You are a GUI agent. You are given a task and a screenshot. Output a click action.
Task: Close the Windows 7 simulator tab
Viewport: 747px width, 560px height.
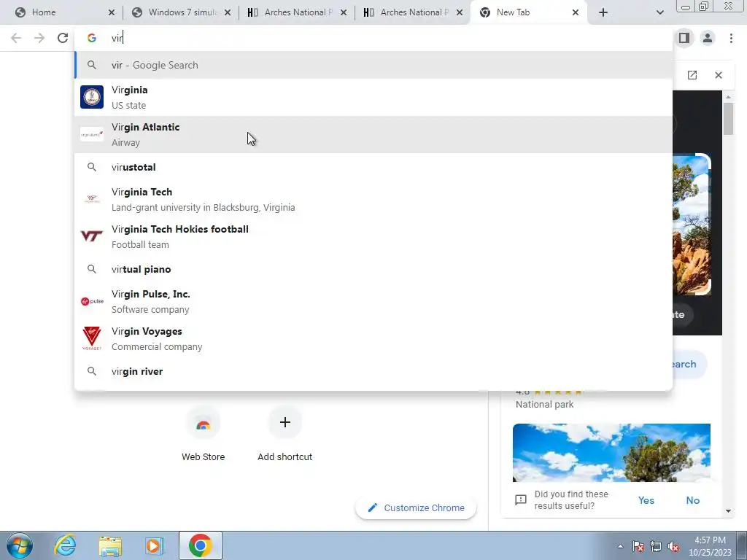(228, 12)
